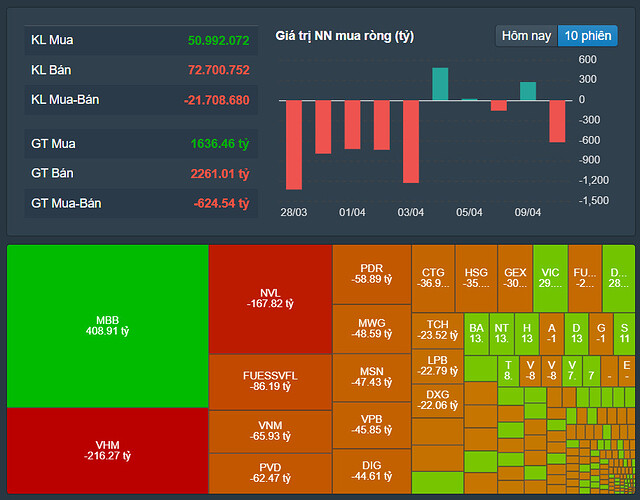640x500 pixels.
Task: Click the KL Mua-Bán value -21.708.680
Action: (x=216, y=100)
